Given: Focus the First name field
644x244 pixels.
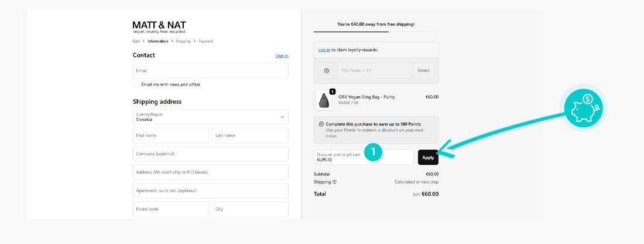Looking at the screenshot, I should [x=171, y=135].
